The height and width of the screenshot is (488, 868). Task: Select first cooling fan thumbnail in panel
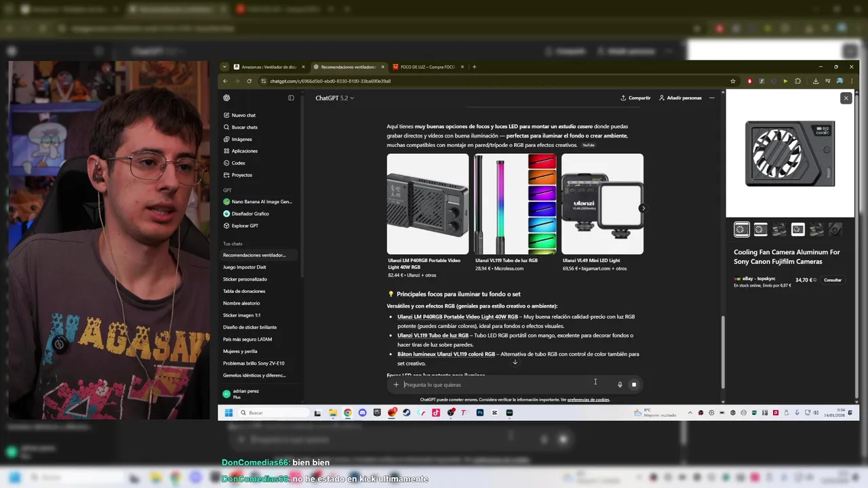pyautogui.click(x=742, y=230)
